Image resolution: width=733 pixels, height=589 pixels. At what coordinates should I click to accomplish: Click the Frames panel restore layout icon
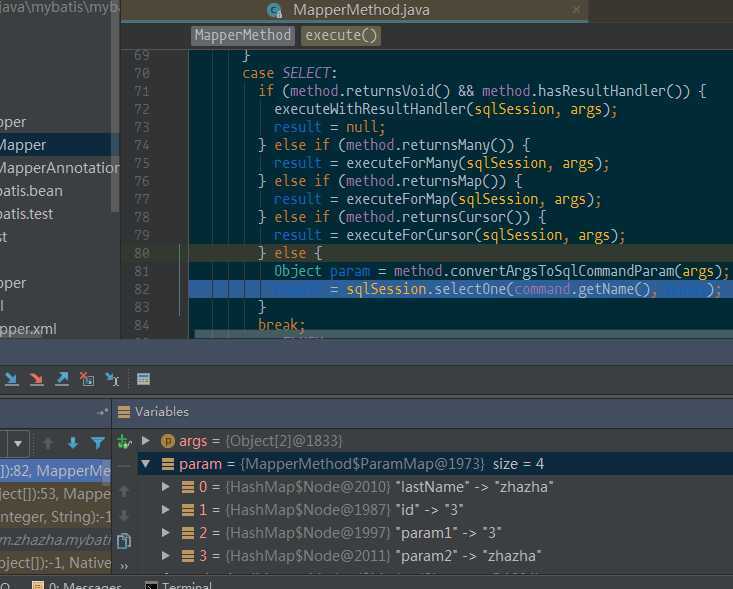[101, 412]
